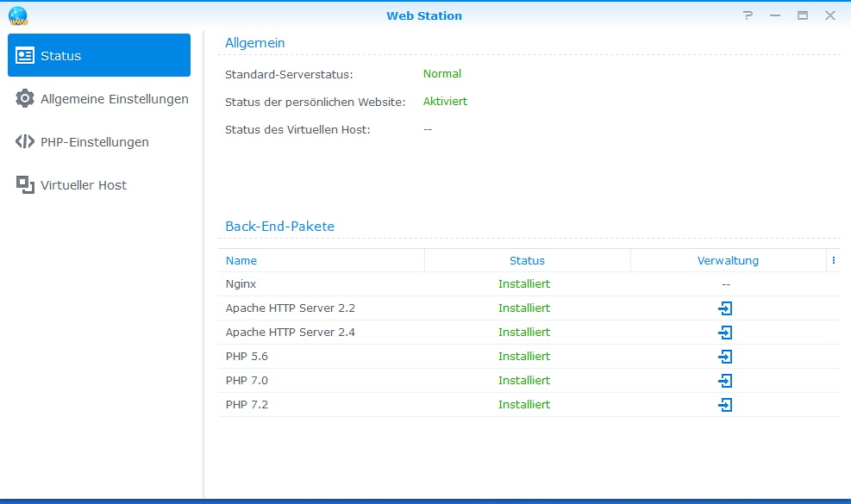Maximize the Web Station window
The image size is (851, 504).
click(803, 16)
